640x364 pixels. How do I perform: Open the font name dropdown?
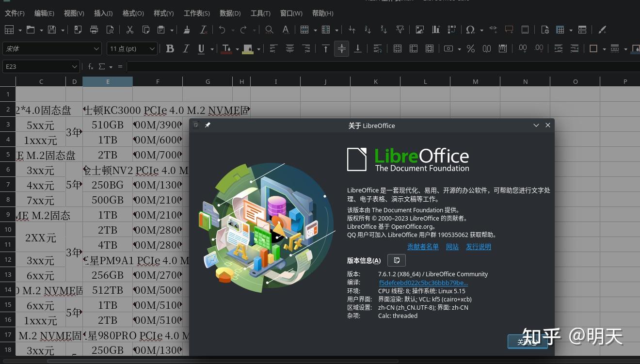point(96,48)
